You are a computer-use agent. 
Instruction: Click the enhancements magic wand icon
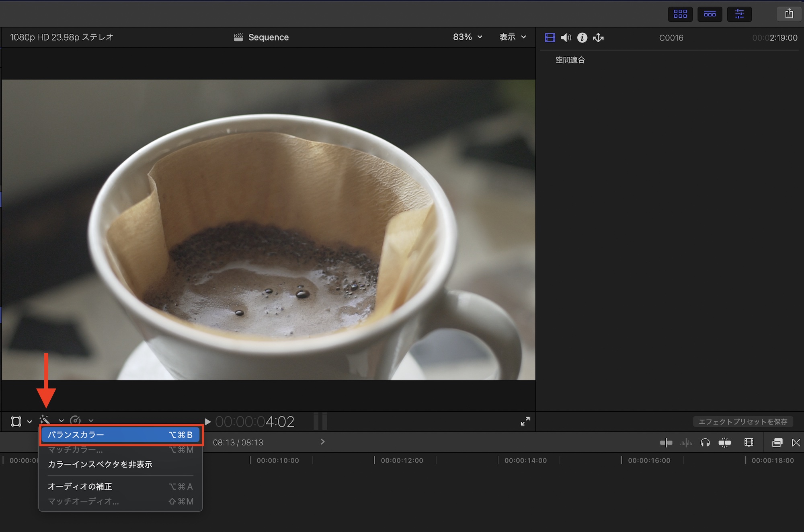45,420
